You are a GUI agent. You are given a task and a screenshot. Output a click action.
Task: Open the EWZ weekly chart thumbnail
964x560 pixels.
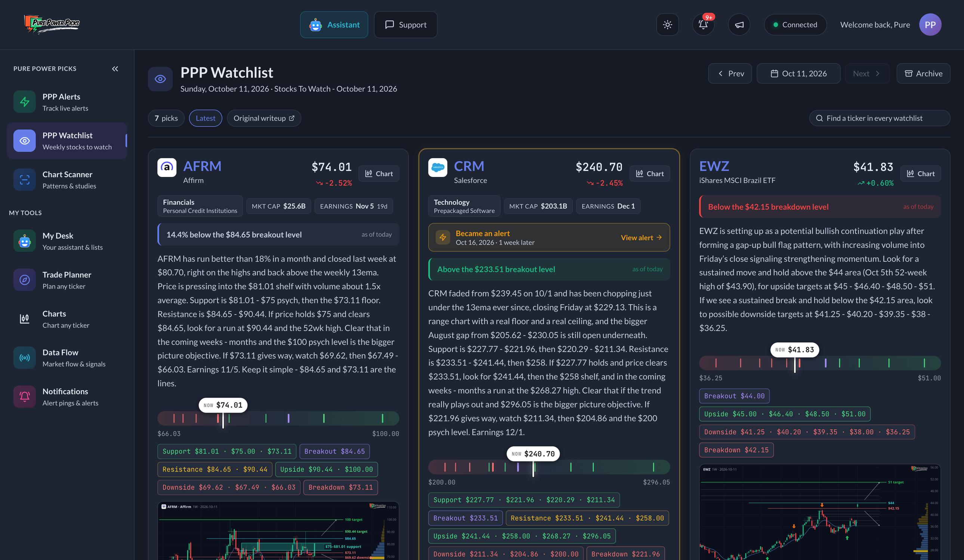click(x=820, y=512)
